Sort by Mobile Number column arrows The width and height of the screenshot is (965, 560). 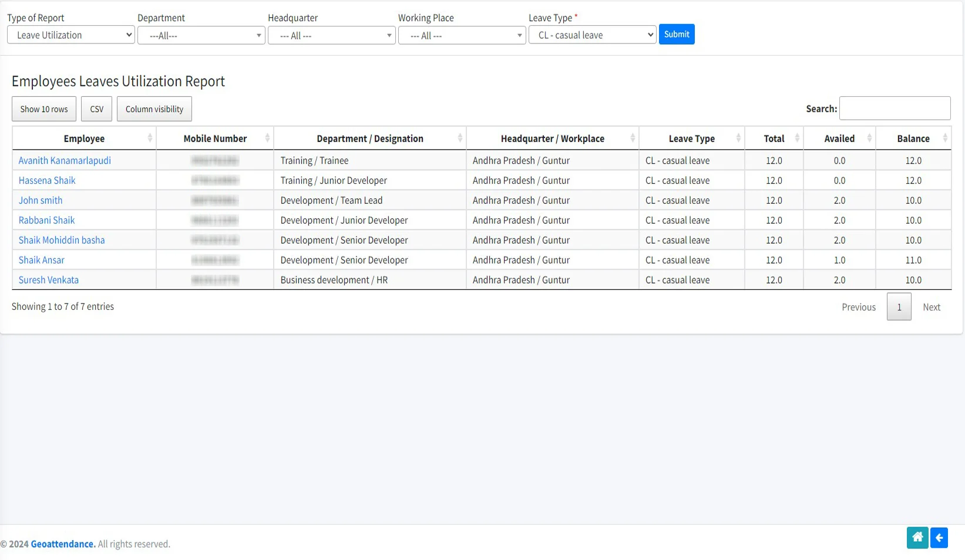[x=267, y=139]
